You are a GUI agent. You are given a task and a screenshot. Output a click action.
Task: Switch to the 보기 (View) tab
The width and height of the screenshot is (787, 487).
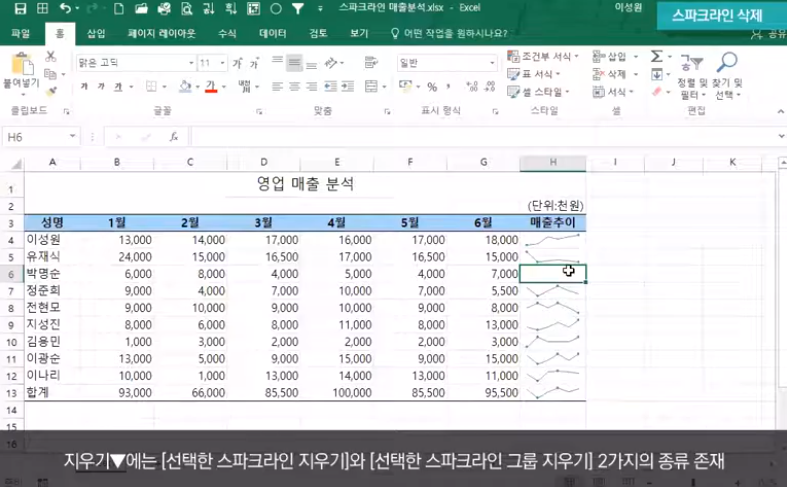[x=359, y=34]
